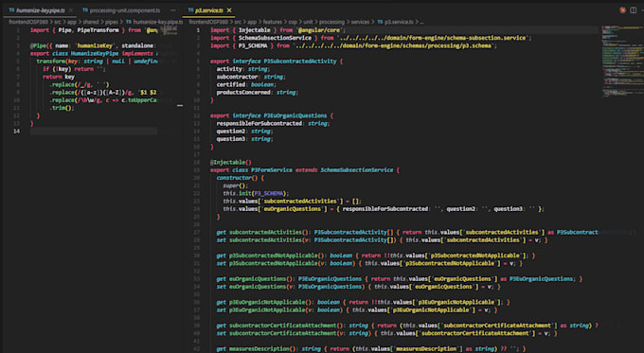The width and height of the screenshot is (644, 353).
Task: Open 'features' breadcrumb in right editor
Action: [273, 22]
